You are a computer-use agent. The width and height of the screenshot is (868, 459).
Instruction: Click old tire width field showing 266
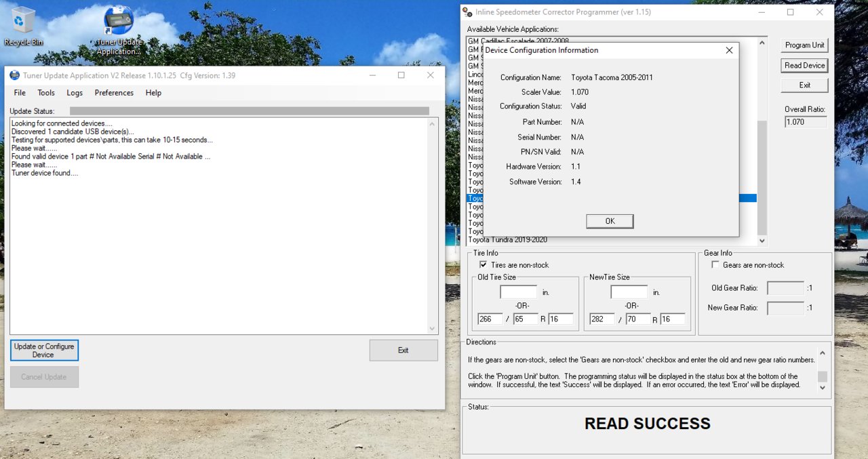tap(490, 319)
